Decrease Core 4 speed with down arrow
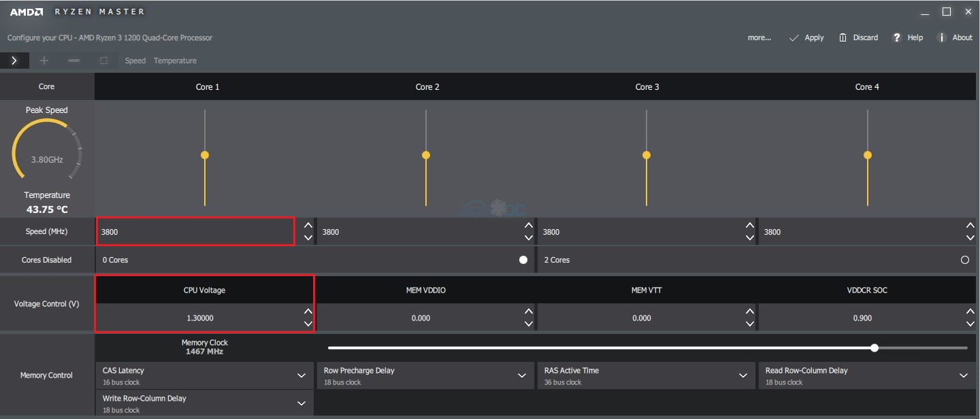Viewport: 980px width, 419px height. (970, 237)
